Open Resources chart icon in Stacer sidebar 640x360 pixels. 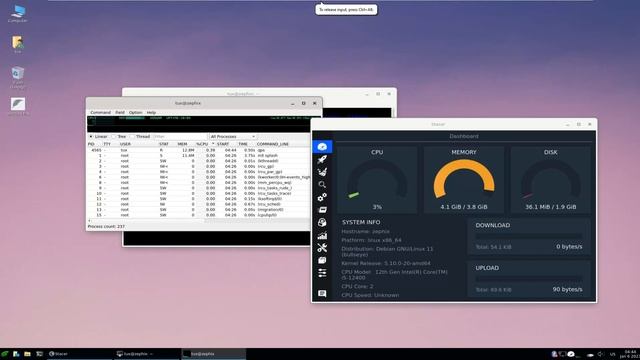[322, 235]
